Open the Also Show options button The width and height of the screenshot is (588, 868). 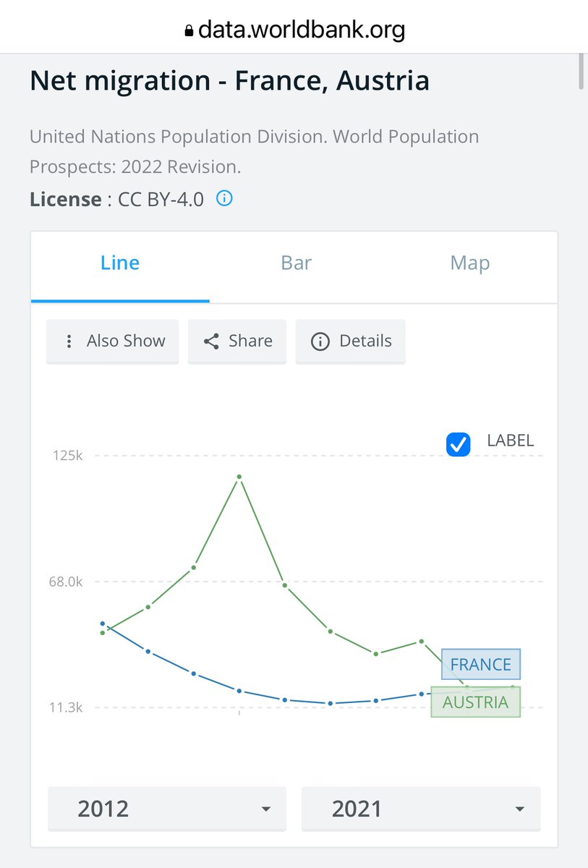pyautogui.click(x=112, y=341)
